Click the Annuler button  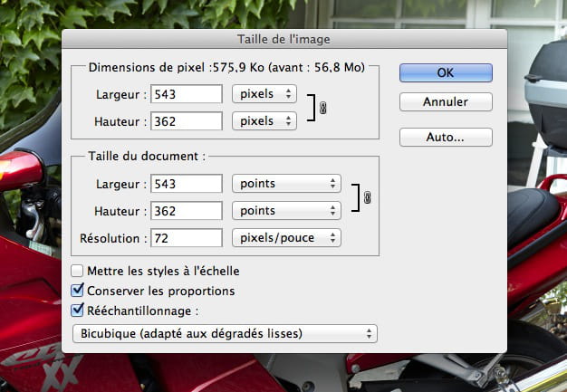point(446,102)
